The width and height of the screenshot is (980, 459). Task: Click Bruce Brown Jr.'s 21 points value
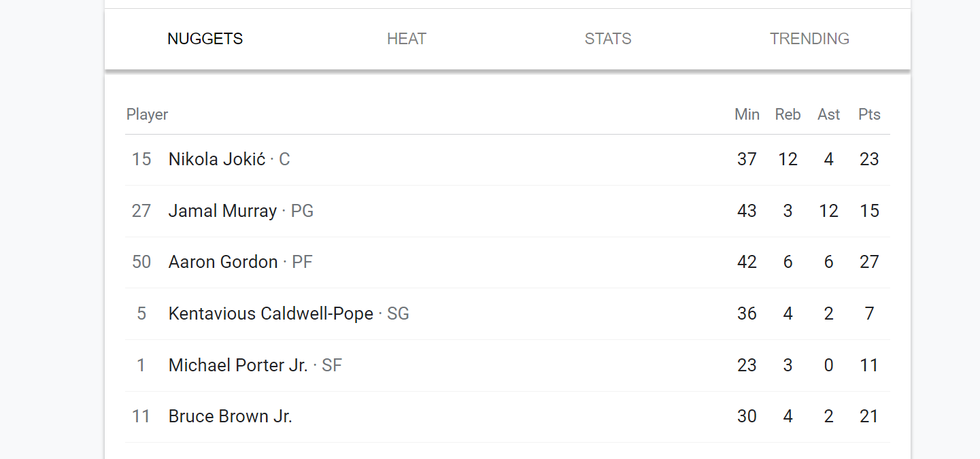[x=869, y=416]
